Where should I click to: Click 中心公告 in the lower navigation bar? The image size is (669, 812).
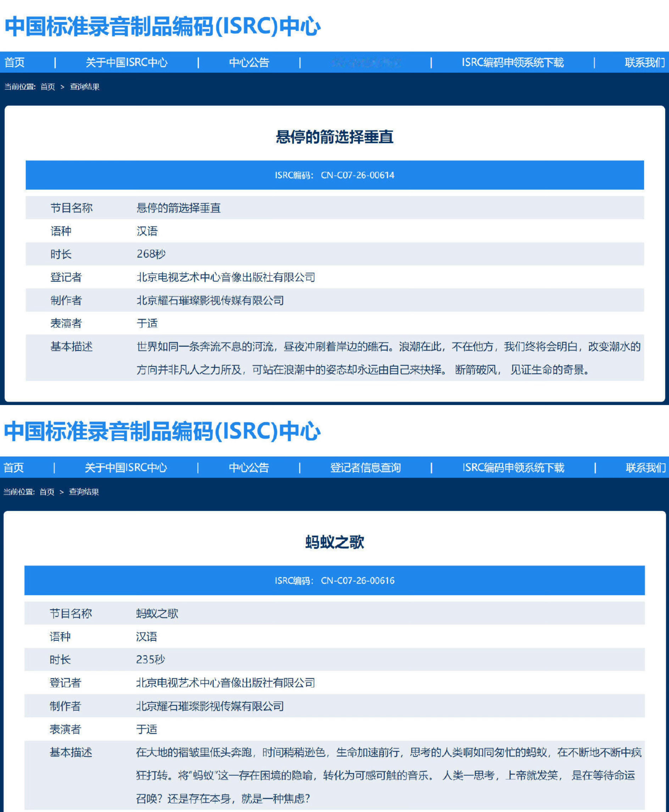(249, 468)
